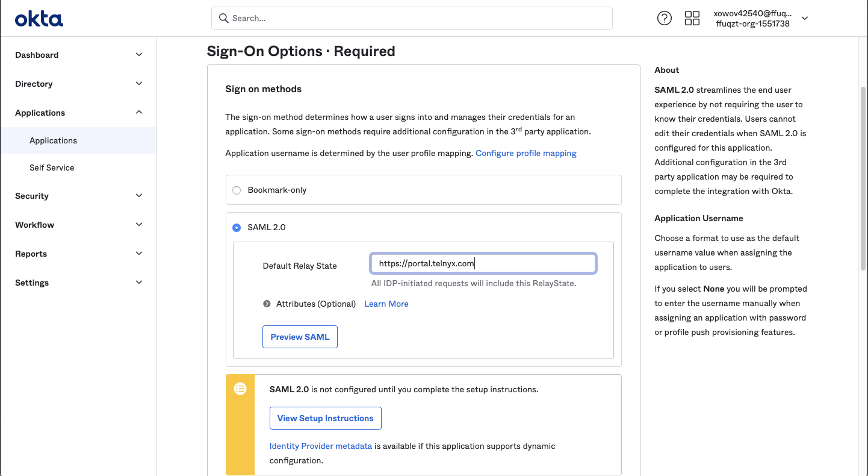Click View Setup Instructions button
Image resolution: width=868 pixels, height=476 pixels.
tap(325, 418)
